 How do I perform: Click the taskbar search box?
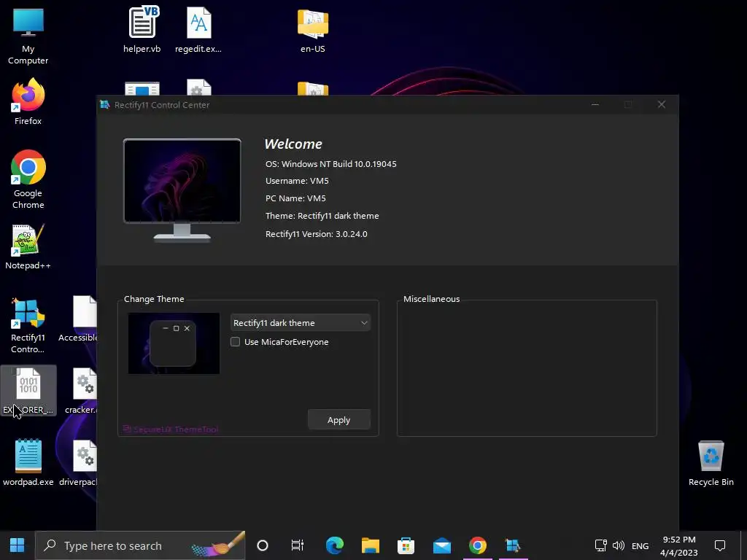pyautogui.click(x=140, y=545)
